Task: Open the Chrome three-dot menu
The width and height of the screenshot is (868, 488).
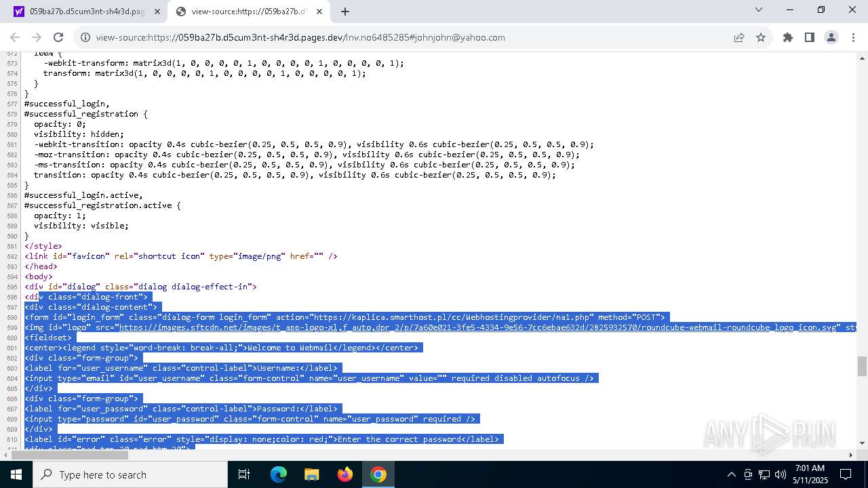Action: point(853,37)
